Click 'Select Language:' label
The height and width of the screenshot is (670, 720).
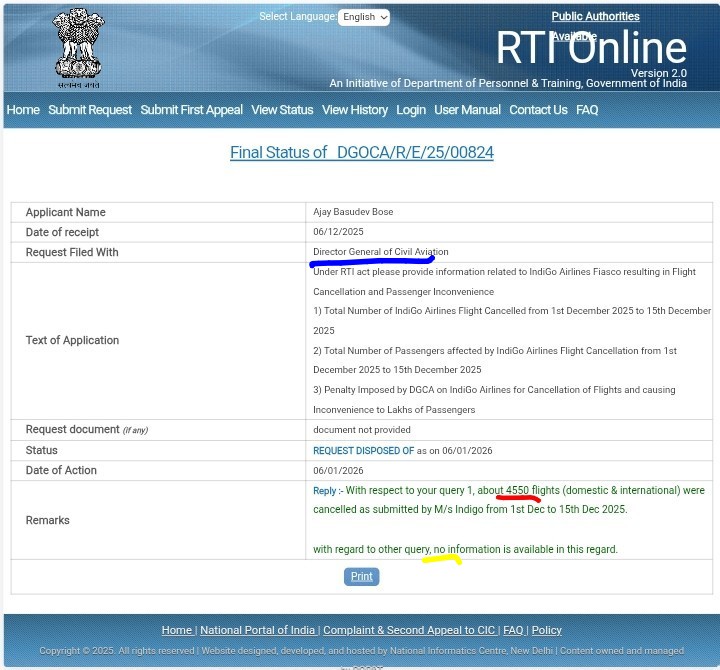pos(298,17)
